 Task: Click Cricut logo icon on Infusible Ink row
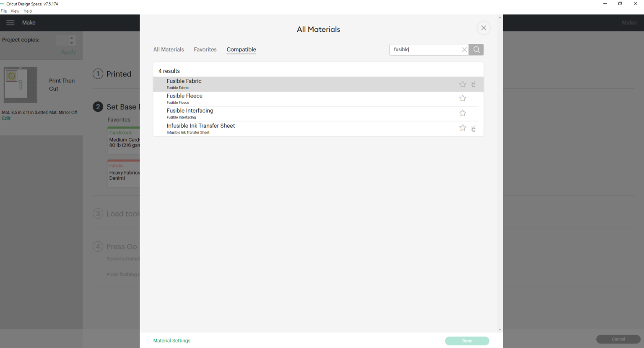[473, 129]
